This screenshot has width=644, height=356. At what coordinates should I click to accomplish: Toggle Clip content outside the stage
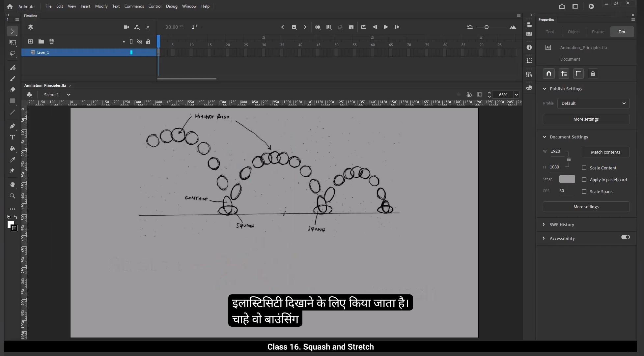[x=480, y=95]
